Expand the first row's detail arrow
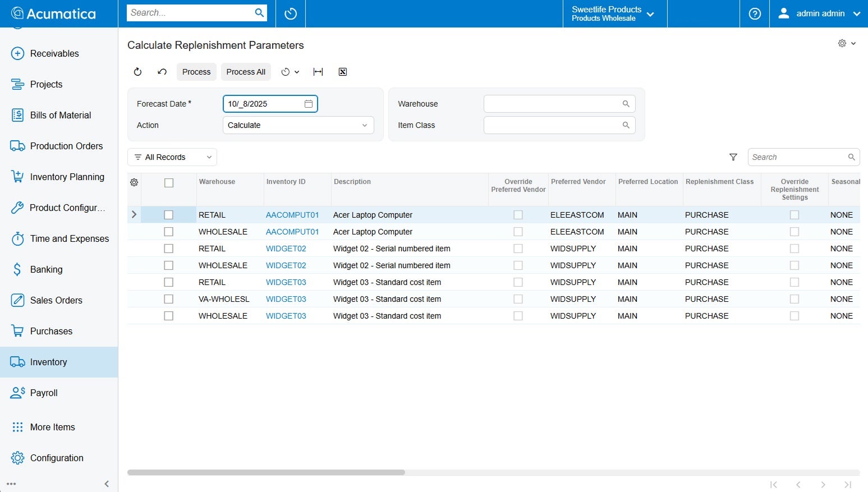This screenshot has height=492, width=868. tap(134, 214)
